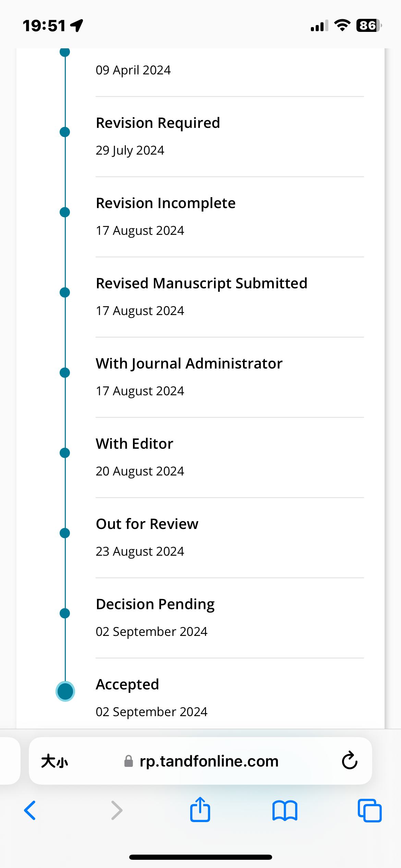The width and height of the screenshot is (401, 868).
Task: Tap Safari back arrow
Action: 30,810
